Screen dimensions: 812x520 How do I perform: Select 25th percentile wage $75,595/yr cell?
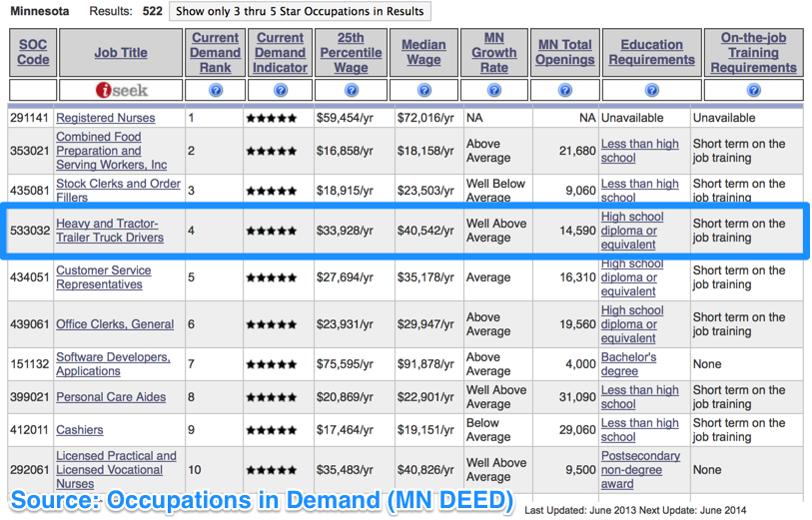pos(345,364)
